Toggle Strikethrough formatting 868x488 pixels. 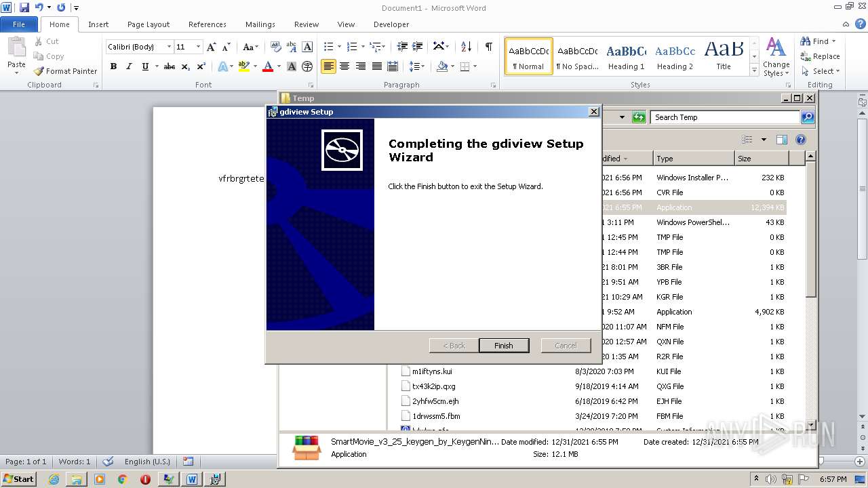(x=170, y=66)
